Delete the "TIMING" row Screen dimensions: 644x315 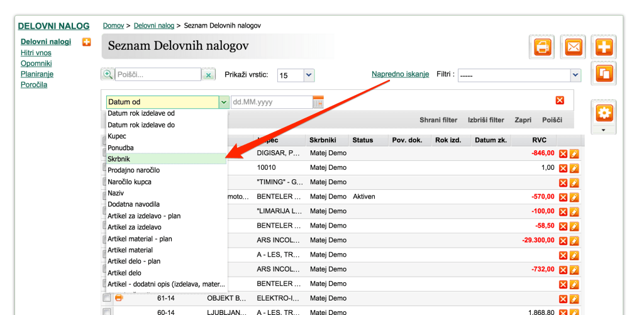[563, 183]
